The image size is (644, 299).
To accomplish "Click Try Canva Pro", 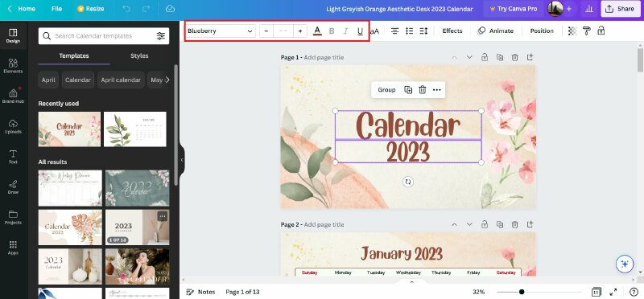I will 513,9.
